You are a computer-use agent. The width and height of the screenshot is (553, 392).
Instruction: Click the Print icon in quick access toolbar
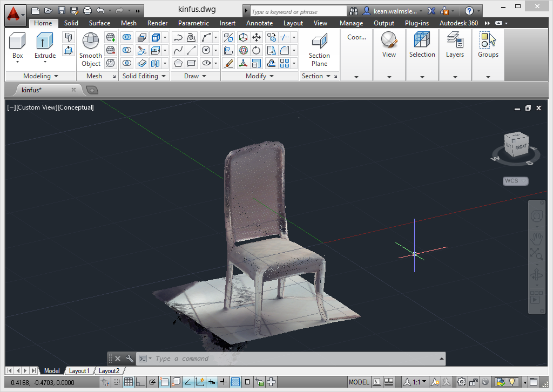click(87, 10)
